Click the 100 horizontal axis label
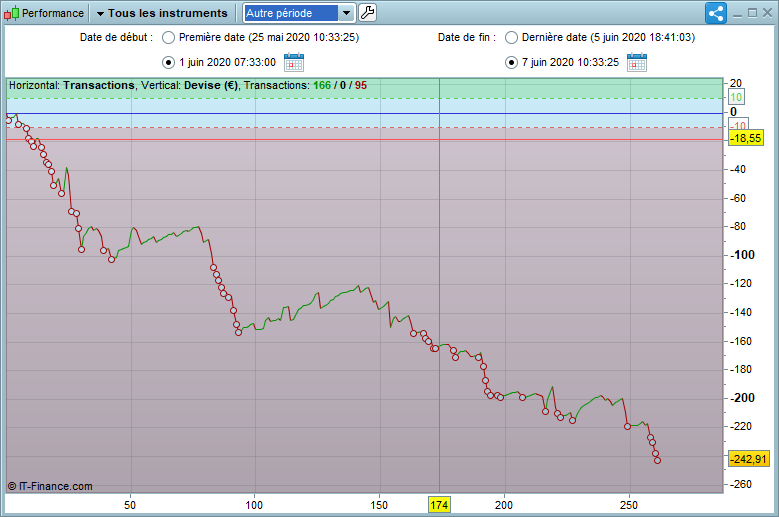 coord(254,505)
